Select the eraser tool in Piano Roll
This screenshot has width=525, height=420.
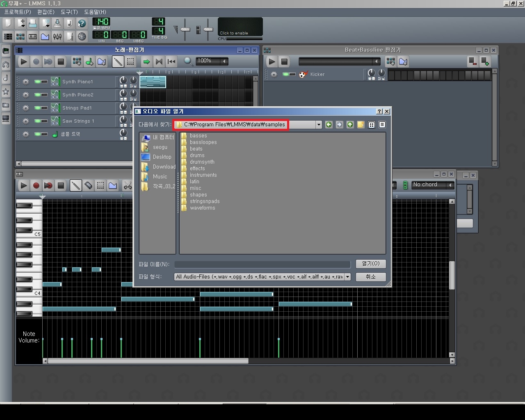pos(88,185)
